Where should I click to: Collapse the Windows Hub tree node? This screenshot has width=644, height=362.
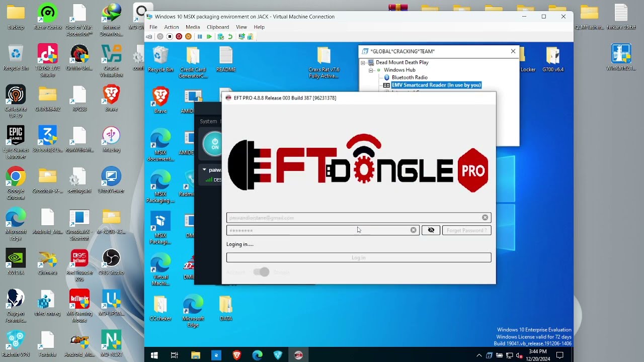click(x=371, y=70)
